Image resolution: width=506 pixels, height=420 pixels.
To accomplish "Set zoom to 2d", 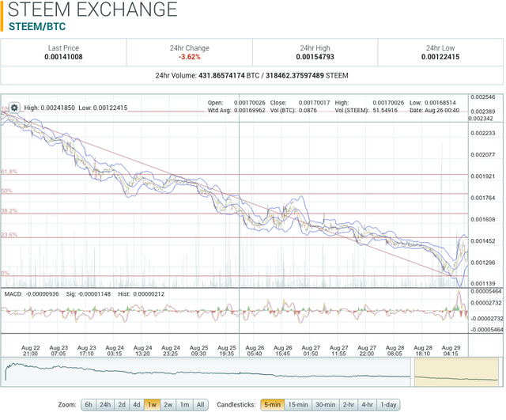I will point(122,405).
